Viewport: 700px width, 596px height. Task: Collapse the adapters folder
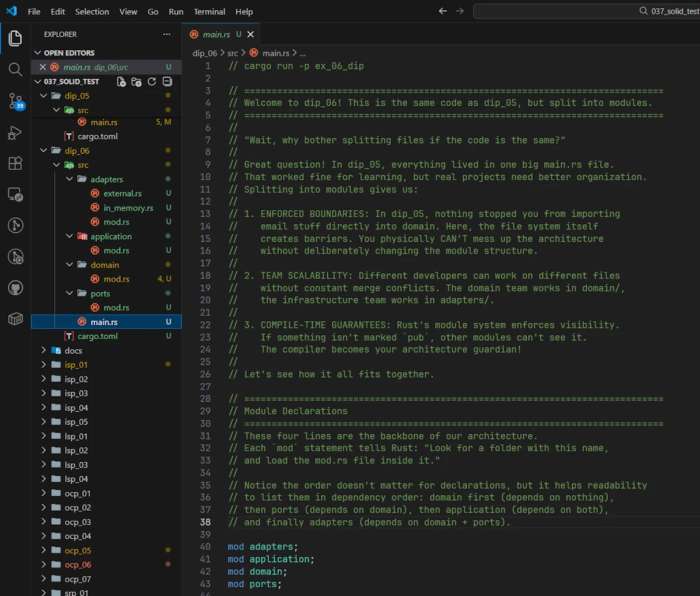[69, 179]
